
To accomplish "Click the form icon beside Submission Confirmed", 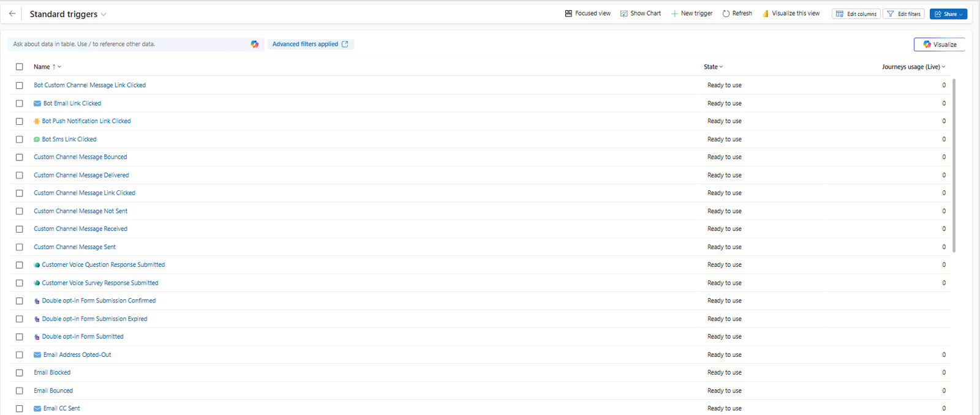I will tap(37, 301).
